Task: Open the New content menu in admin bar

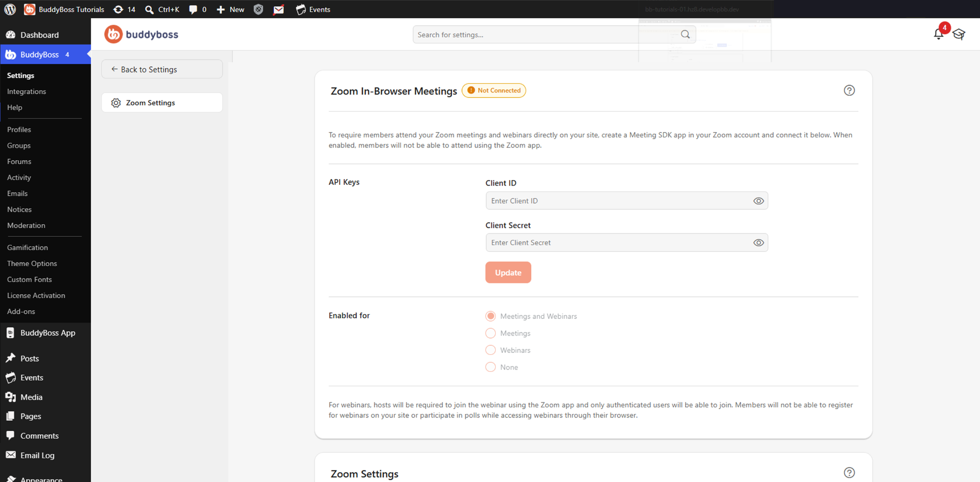Action: 230,9
